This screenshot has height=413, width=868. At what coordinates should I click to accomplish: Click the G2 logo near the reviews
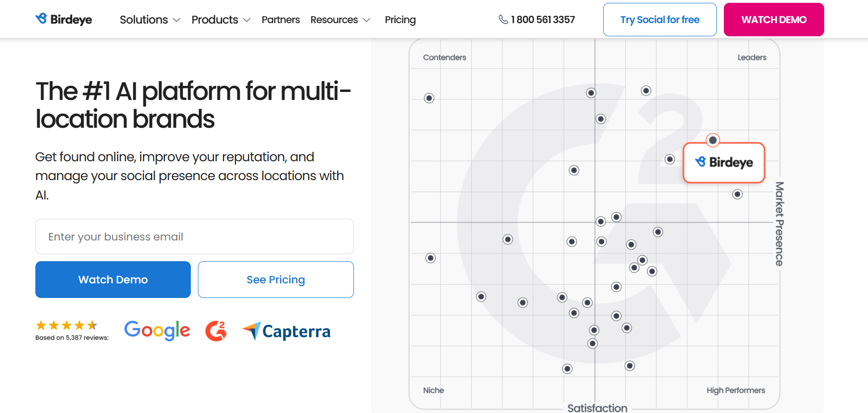(215, 330)
